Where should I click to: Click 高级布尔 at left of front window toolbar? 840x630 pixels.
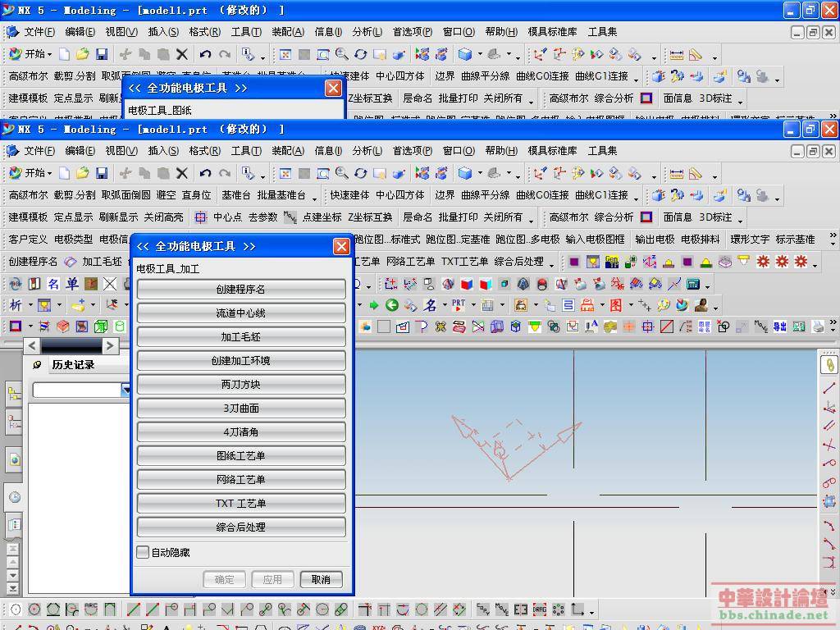click(x=29, y=195)
